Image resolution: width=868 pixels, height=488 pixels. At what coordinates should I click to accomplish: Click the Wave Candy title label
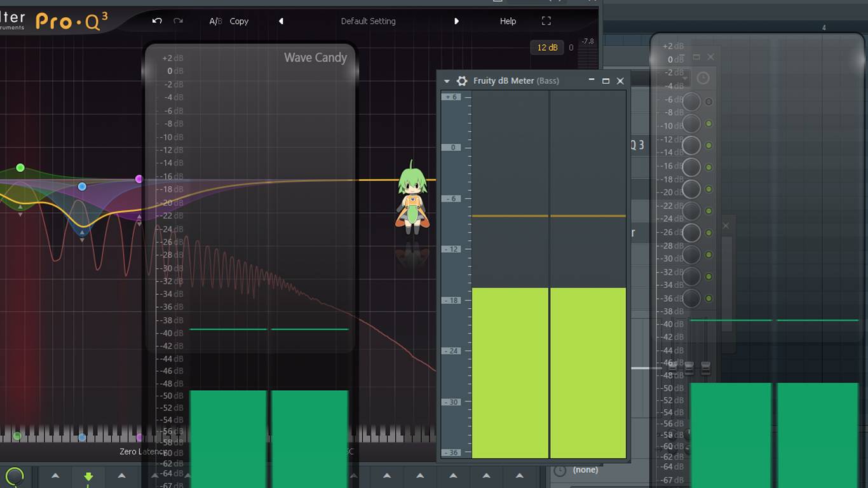(315, 58)
